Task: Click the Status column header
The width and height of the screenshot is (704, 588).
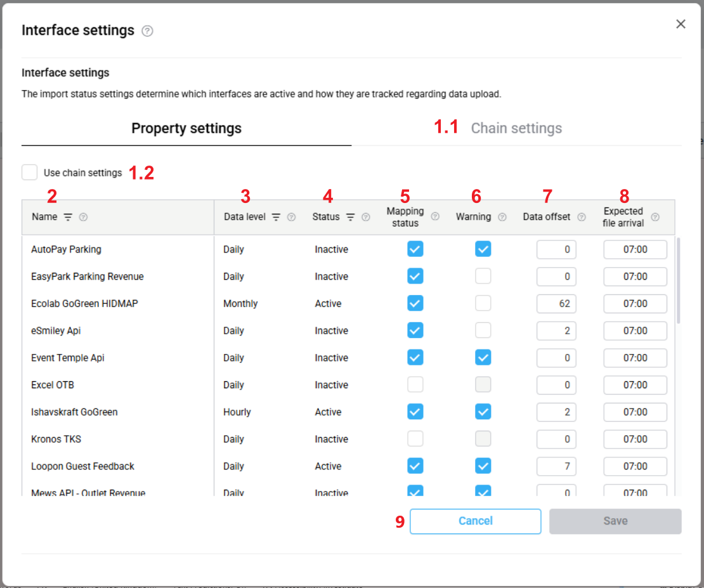Action: 326,217
